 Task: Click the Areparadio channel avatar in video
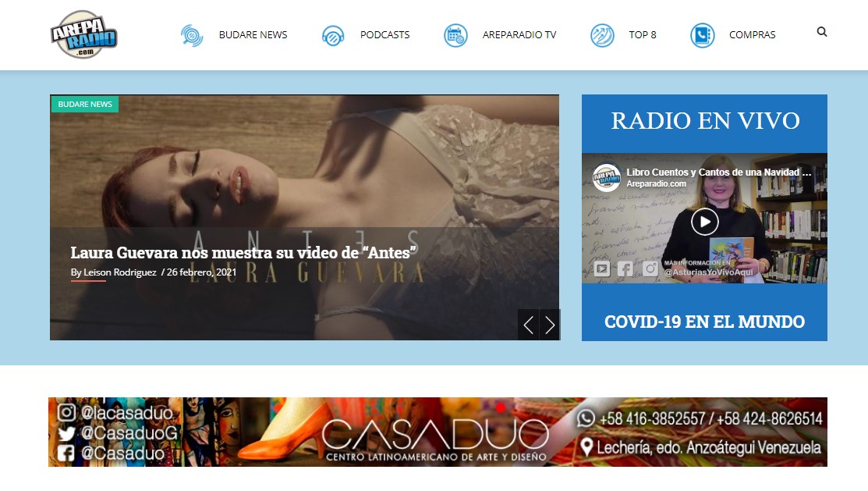(607, 177)
